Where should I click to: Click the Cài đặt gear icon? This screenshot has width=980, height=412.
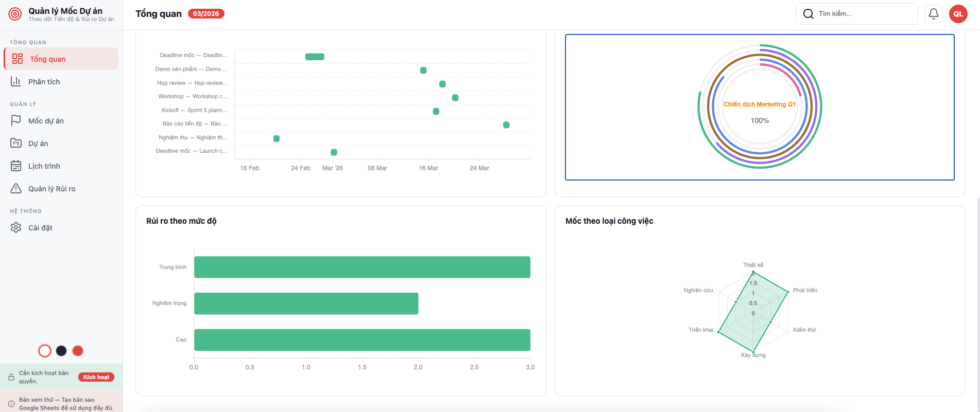coord(16,227)
